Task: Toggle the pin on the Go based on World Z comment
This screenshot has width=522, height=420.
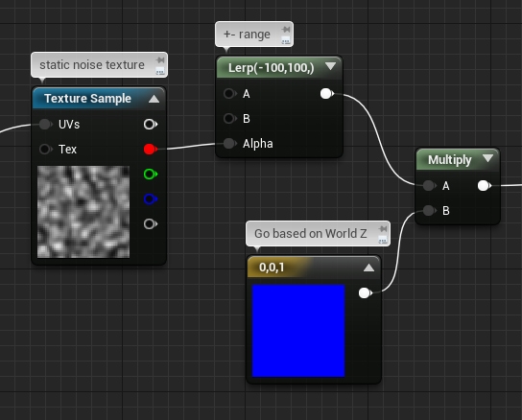Action: [x=383, y=228]
